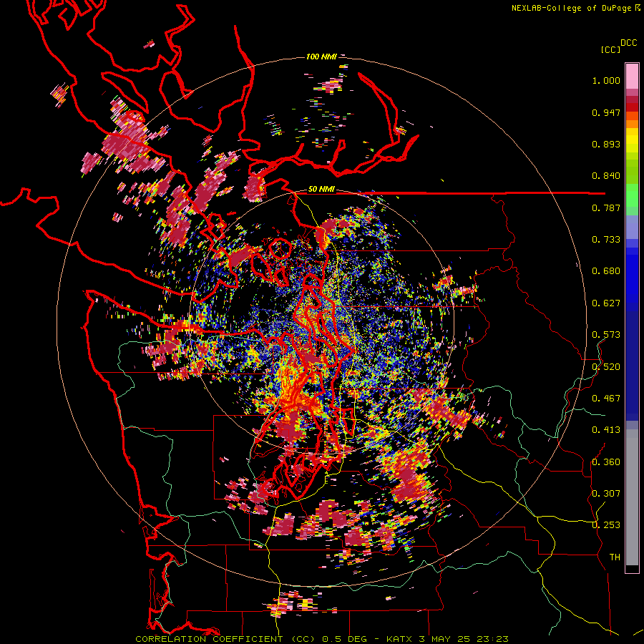644x644 pixels.
Task: Click the TH threshold label
Action: coord(615,557)
